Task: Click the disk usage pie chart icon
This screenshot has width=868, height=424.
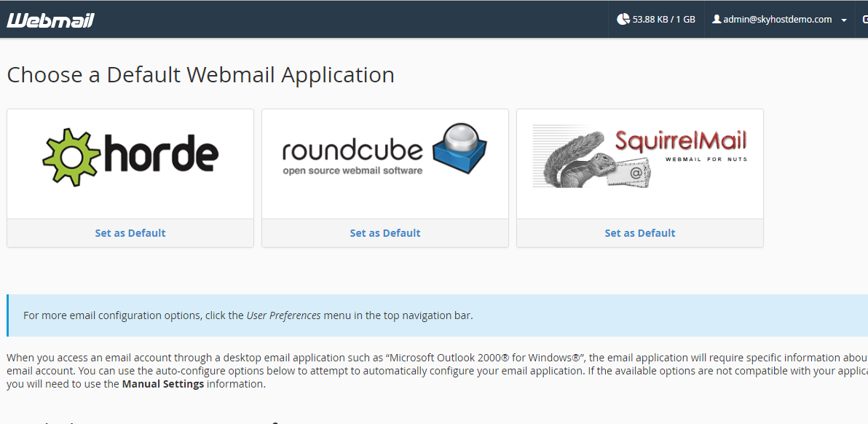Action: click(x=623, y=20)
